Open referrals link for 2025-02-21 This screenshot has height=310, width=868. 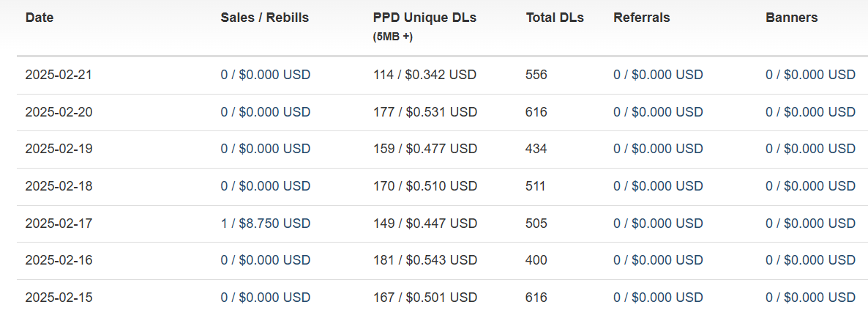point(658,74)
